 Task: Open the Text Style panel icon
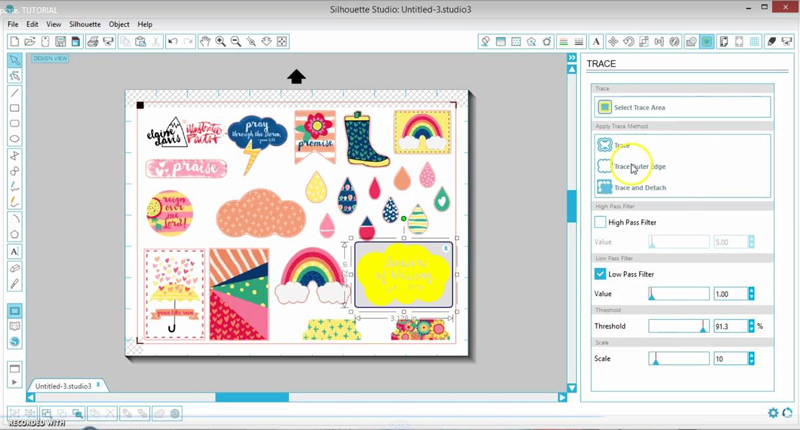pos(596,41)
